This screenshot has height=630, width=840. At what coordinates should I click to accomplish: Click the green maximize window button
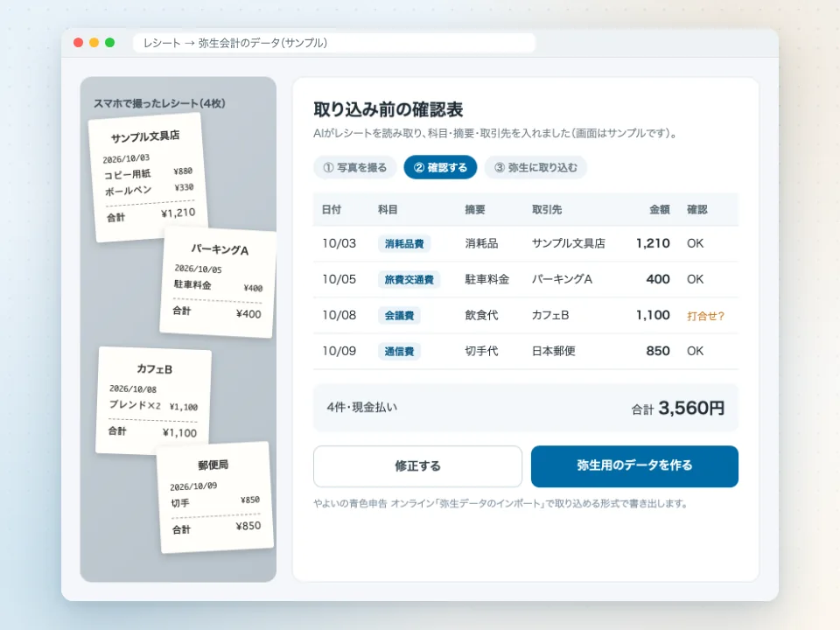click(110, 42)
